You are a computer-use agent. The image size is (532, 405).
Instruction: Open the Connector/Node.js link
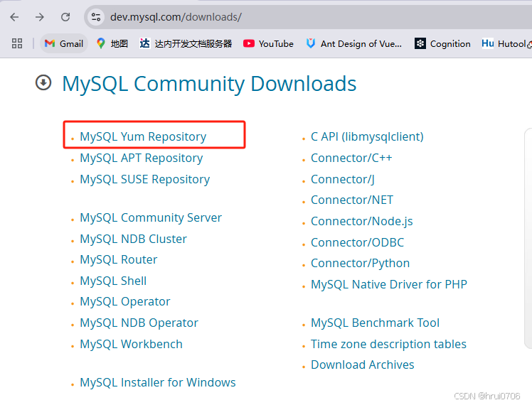[362, 221]
